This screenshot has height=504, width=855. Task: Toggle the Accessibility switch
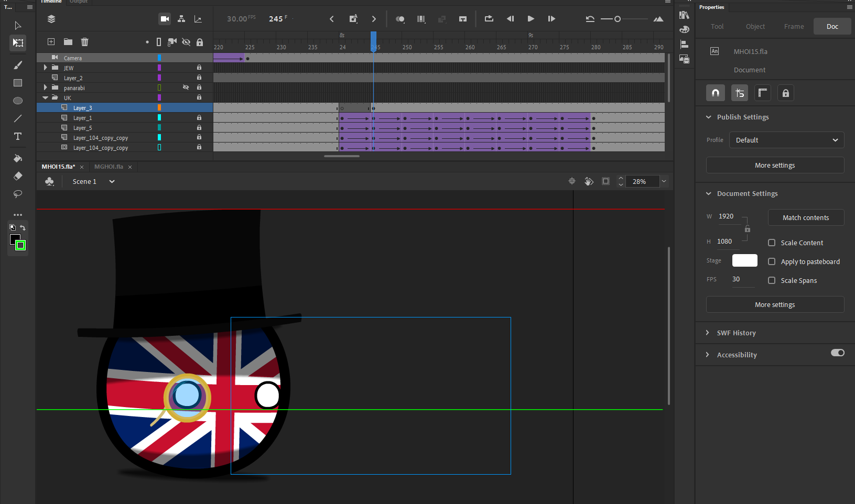tap(837, 353)
